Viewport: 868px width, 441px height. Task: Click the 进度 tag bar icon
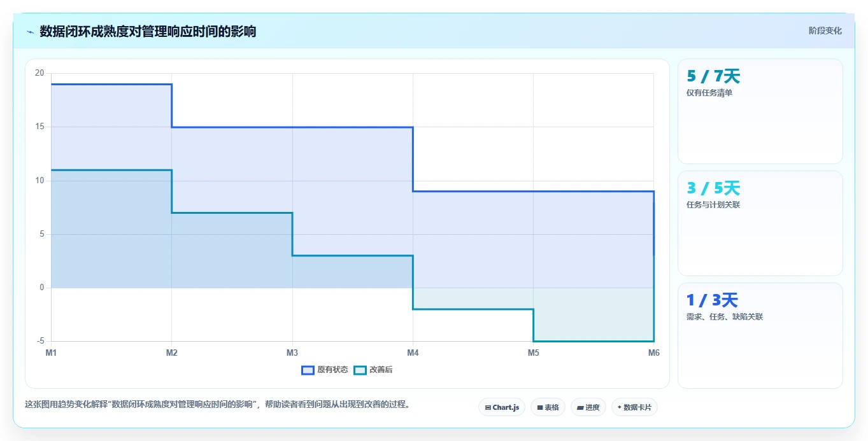tap(581, 408)
